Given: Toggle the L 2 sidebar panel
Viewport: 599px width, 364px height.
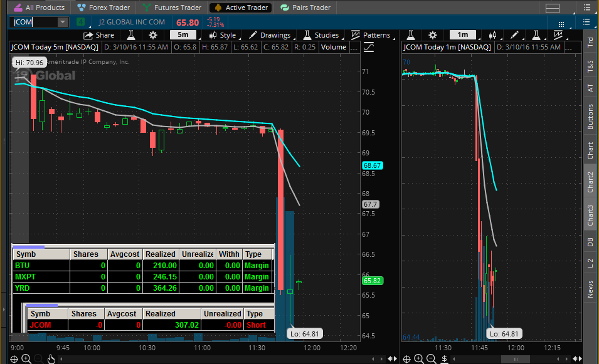Looking at the screenshot, I should 591,263.
